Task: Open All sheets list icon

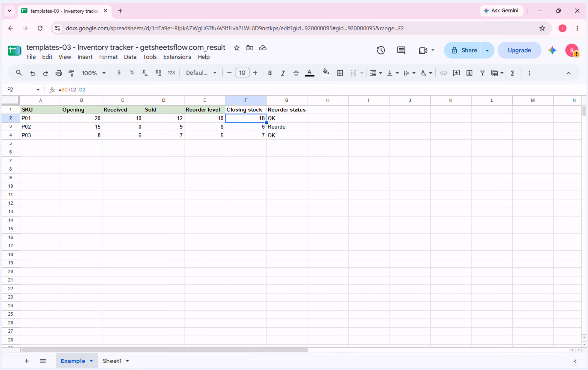Action: click(43, 361)
